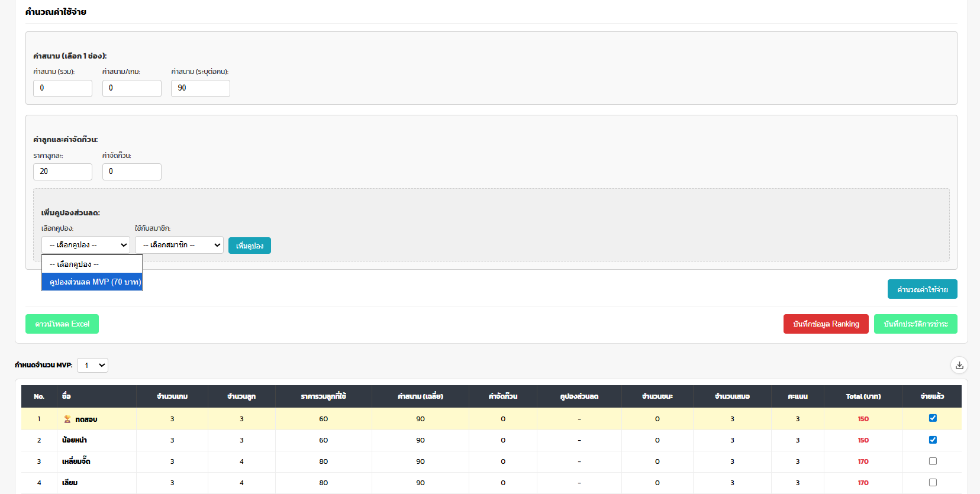Screen dimensions: 980x494
Task: Open the MVP count dropdown
Action: [x=92, y=365]
